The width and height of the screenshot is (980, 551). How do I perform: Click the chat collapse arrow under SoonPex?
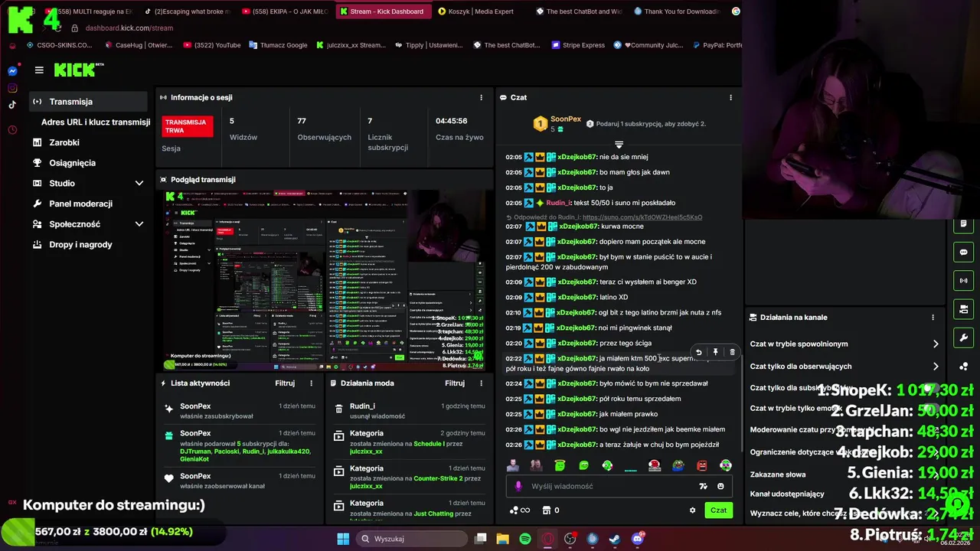pos(619,145)
